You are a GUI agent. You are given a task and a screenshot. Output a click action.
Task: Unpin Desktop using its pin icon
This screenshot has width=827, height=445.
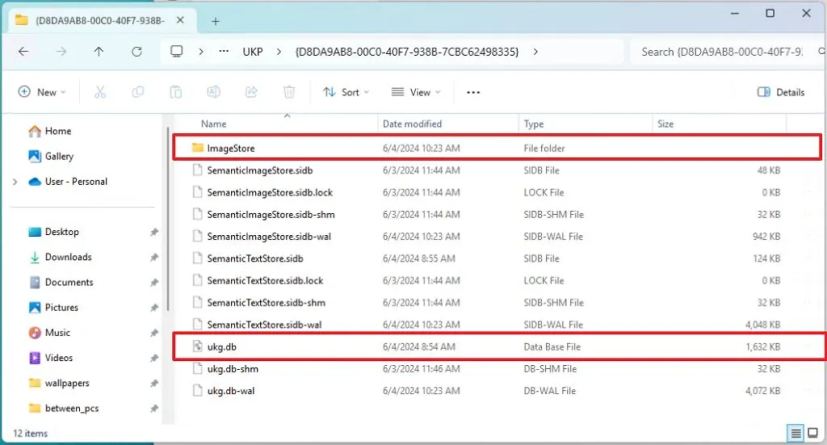154,232
